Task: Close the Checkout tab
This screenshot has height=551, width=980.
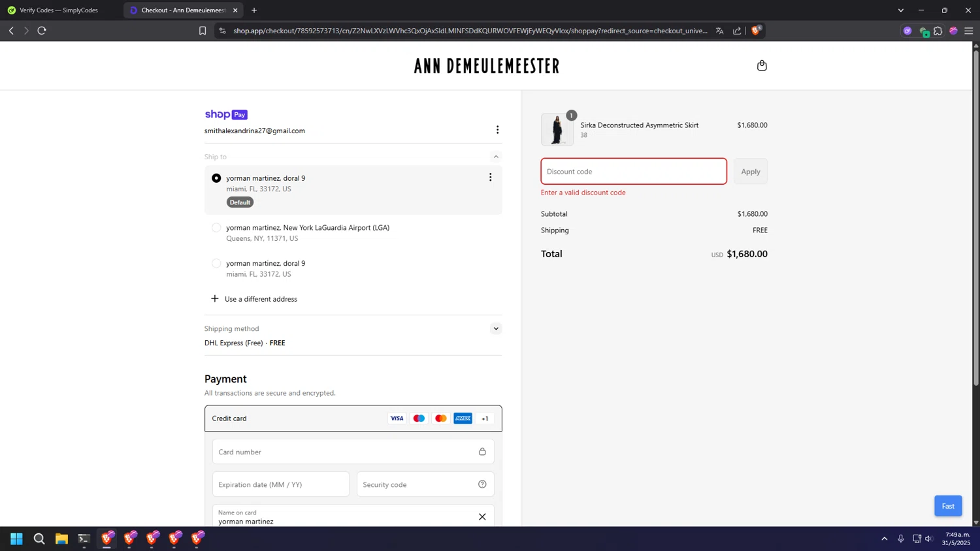Action: tap(235, 10)
